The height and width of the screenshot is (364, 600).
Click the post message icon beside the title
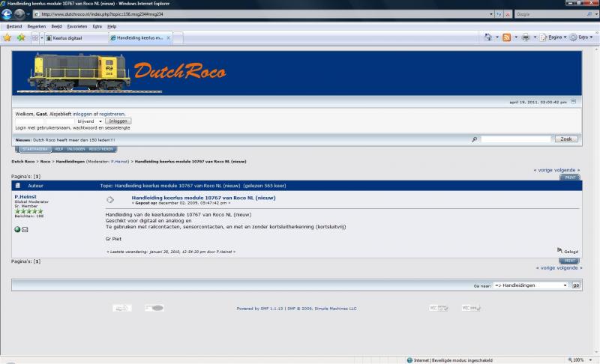(x=110, y=200)
